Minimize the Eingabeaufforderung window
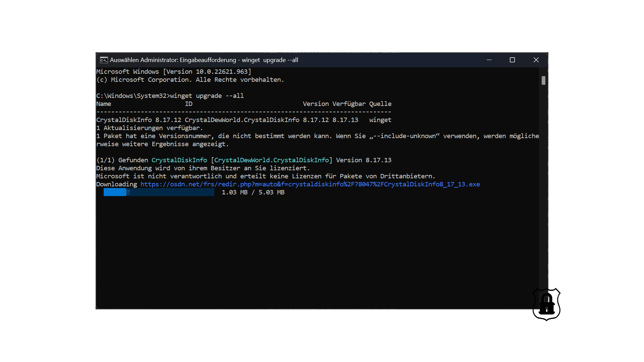Viewport: 644px width, 362px height. [489, 60]
